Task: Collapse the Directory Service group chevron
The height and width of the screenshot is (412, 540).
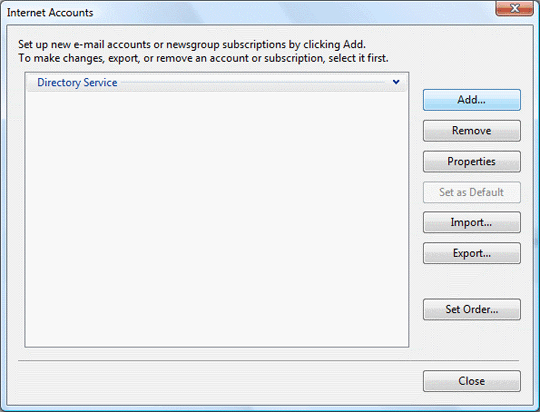Action: tap(396, 82)
